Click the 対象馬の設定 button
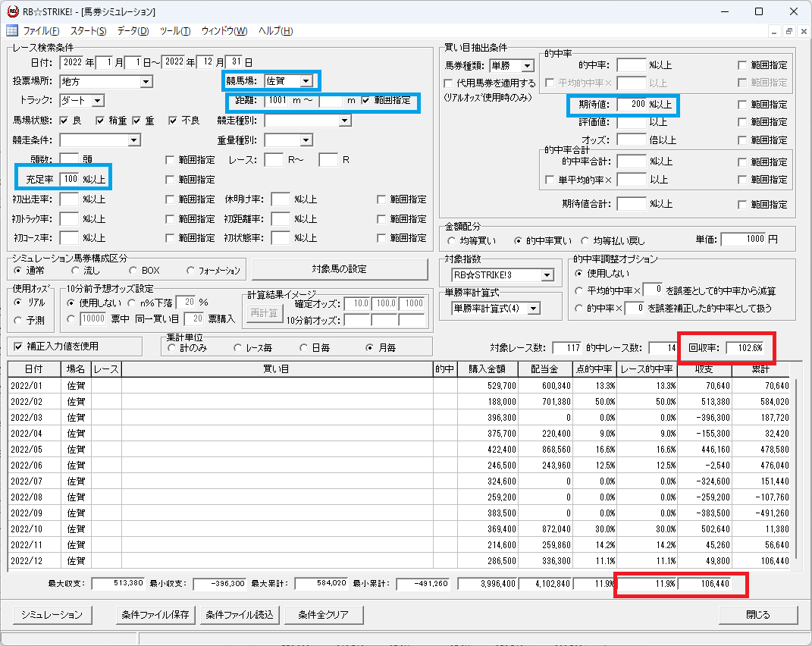Image resolution: width=812 pixels, height=646 pixels. coord(340,269)
